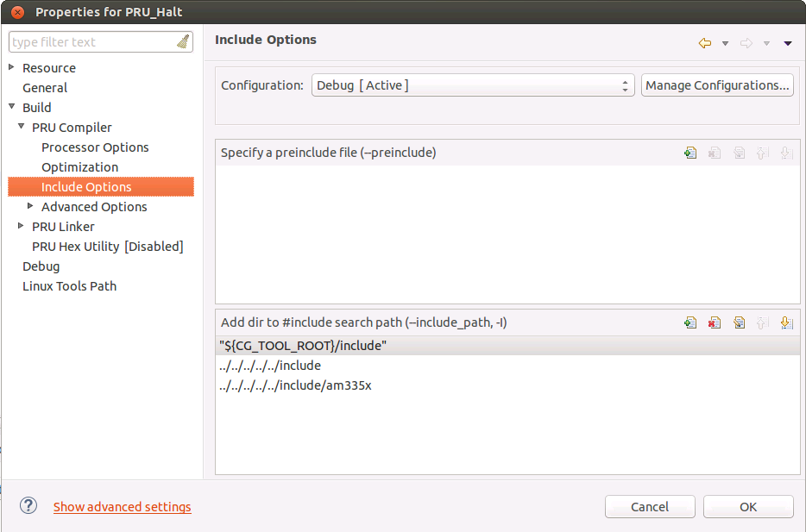Move the selected include path entry down
Screen dimensions: 806x532
786,322
